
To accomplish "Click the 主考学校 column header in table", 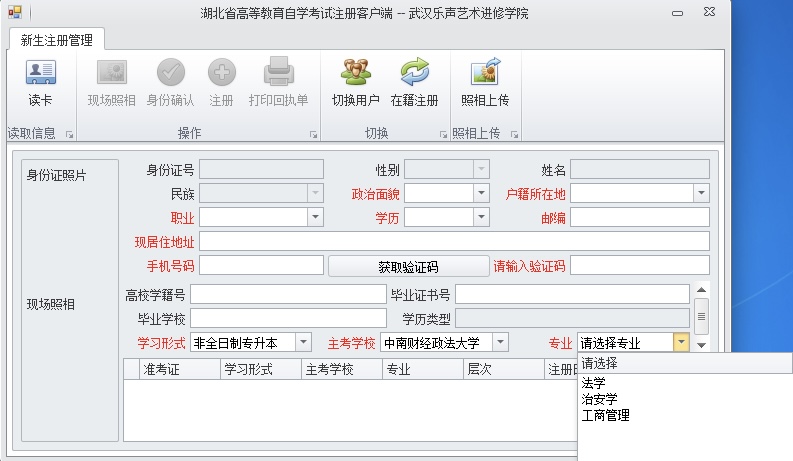I will pos(342,369).
